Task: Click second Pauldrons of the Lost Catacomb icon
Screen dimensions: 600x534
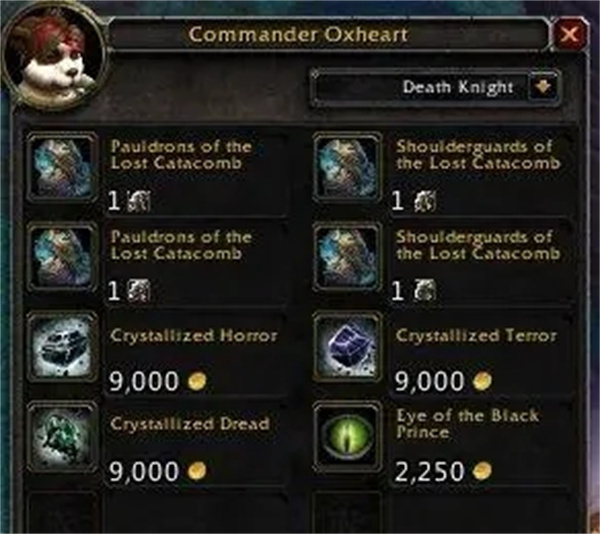Action: (62, 257)
